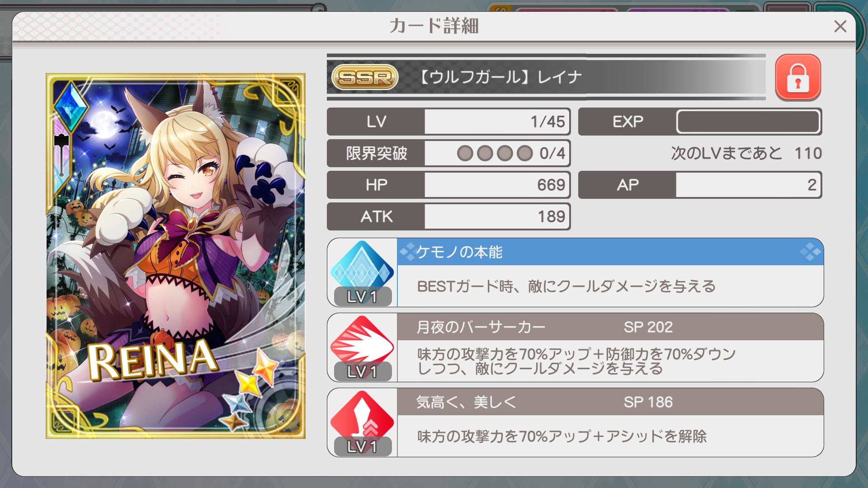Image resolution: width=868 pixels, height=488 pixels.
Task: Toggle the red card lock button
Action: [798, 77]
